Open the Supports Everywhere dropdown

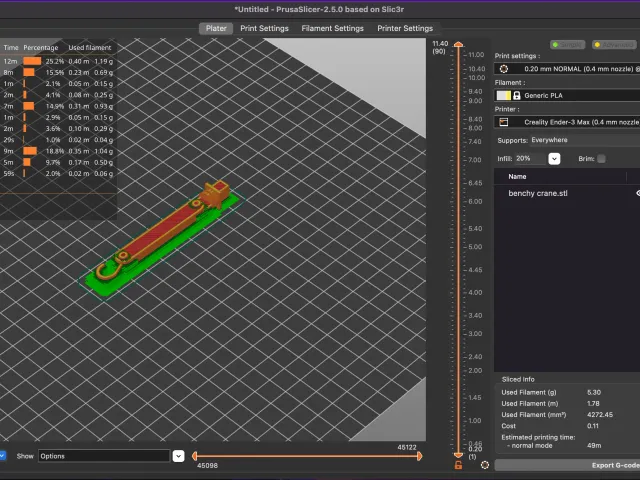coord(585,140)
